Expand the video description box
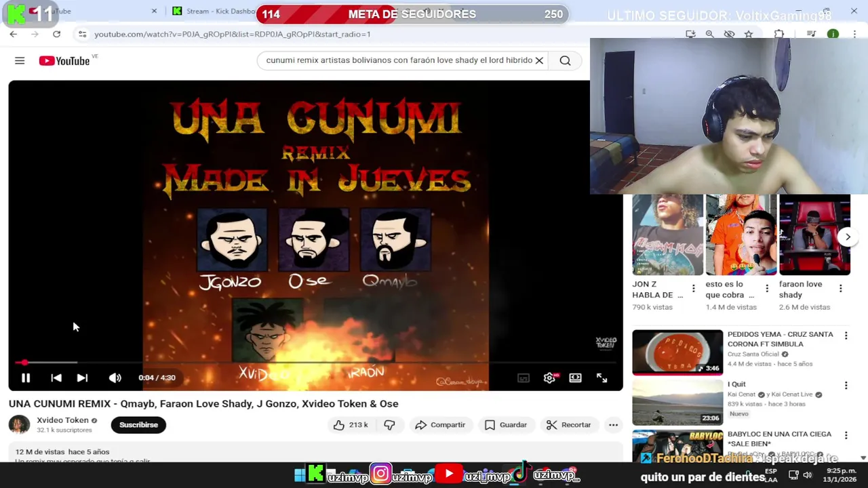Image resolution: width=868 pixels, height=488 pixels. click(315, 453)
